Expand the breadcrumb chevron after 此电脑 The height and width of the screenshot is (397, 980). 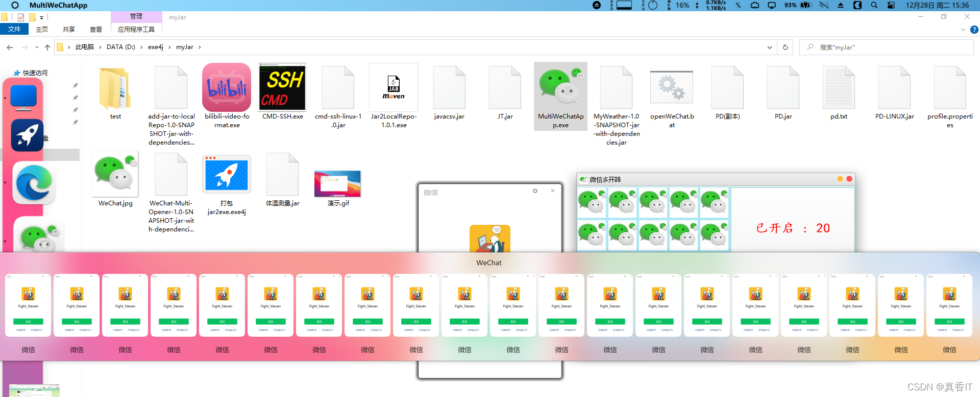click(100, 47)
